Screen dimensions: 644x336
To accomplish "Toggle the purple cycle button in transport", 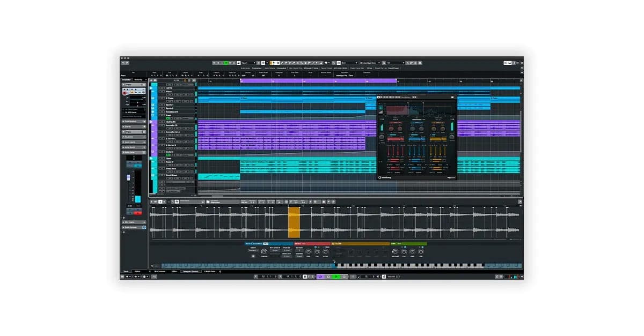I will click(x=320, y=277).
